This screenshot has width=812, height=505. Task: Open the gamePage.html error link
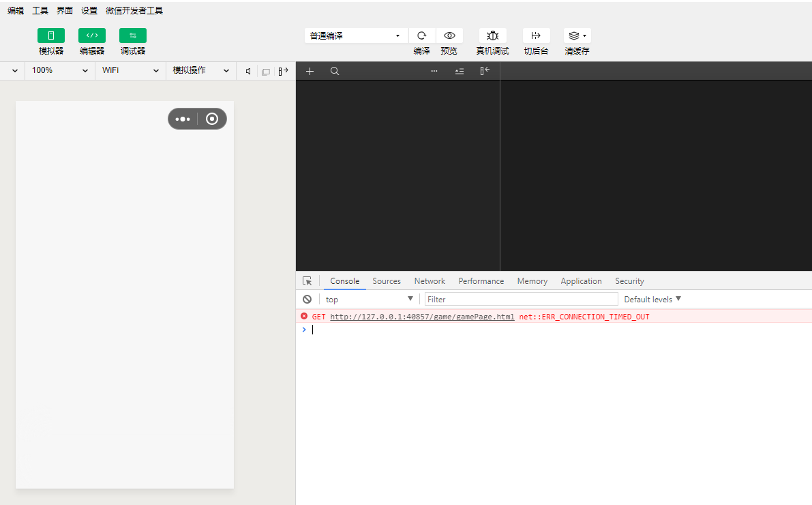(422, 317)
